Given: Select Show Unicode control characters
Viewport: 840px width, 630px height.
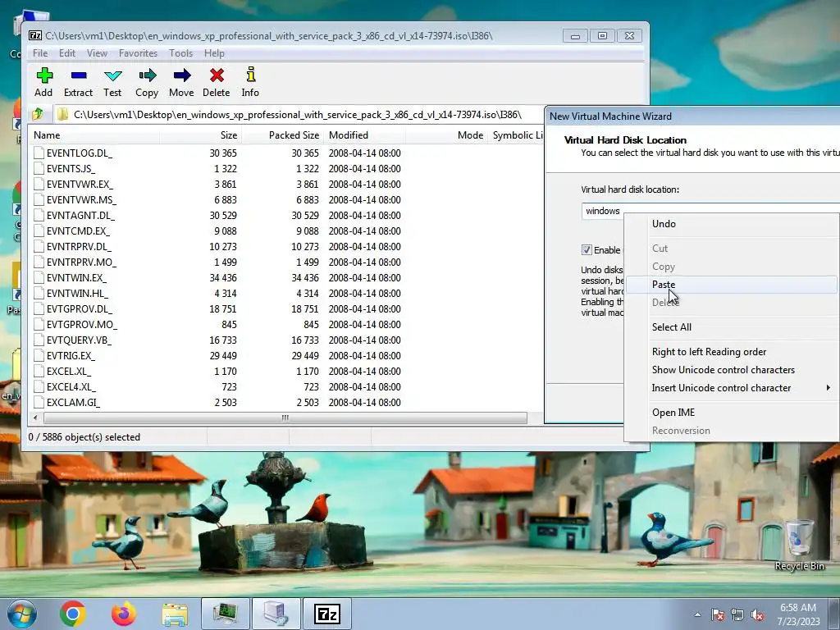Looking at the screenshot, I should (731, 370).
